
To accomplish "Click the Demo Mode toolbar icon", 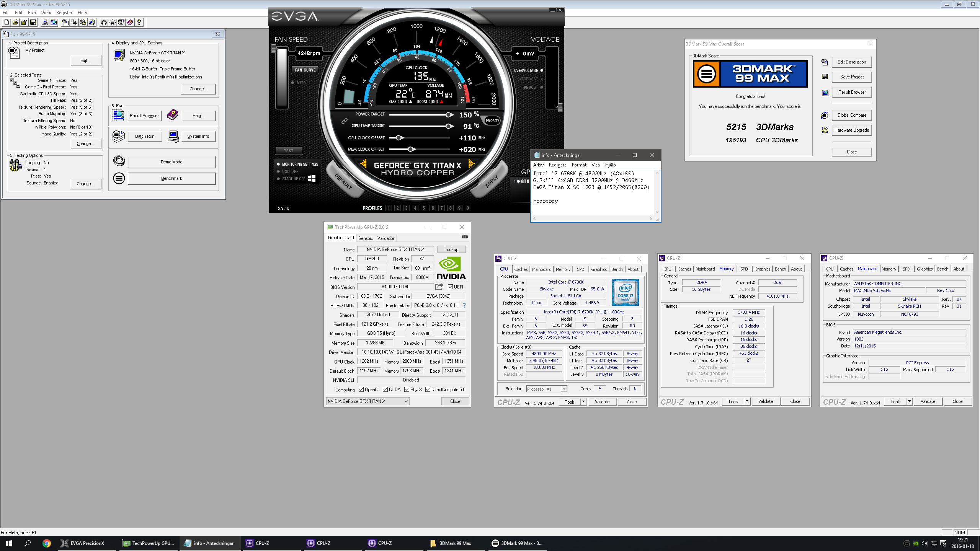I will (104, 23).
